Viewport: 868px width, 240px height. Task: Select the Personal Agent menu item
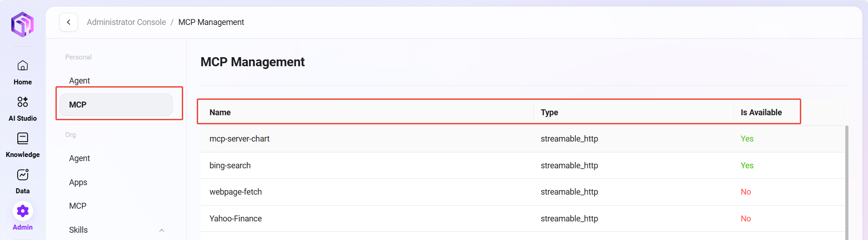80,81
